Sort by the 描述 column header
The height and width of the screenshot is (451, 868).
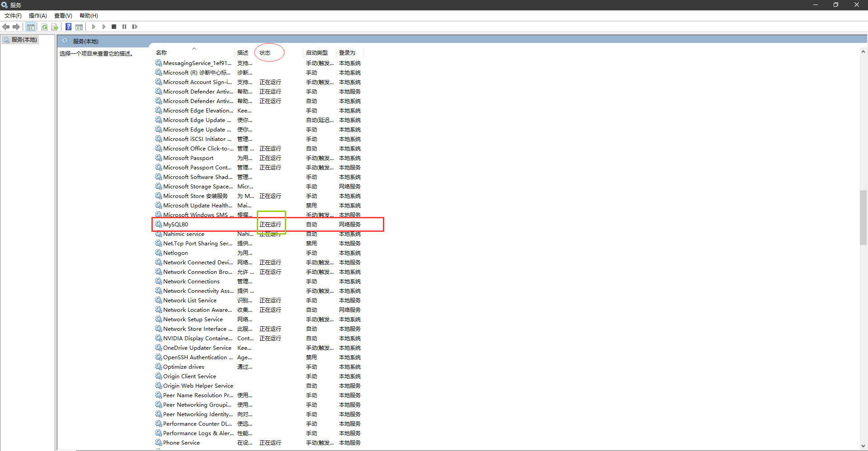point(243,53)
